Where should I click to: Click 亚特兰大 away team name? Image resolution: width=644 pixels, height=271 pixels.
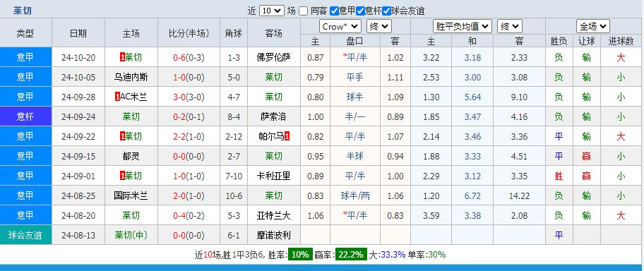273,215
